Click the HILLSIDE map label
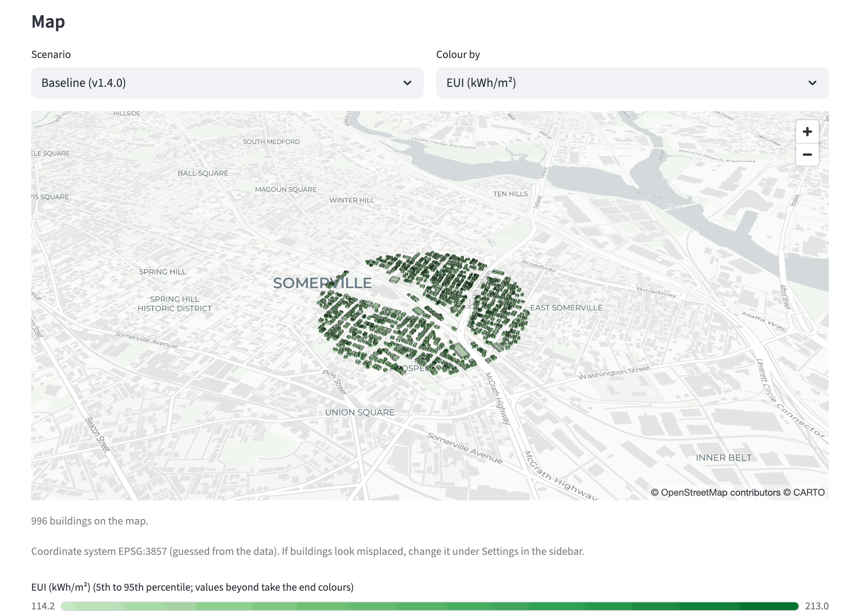 (x=127, y=113)
